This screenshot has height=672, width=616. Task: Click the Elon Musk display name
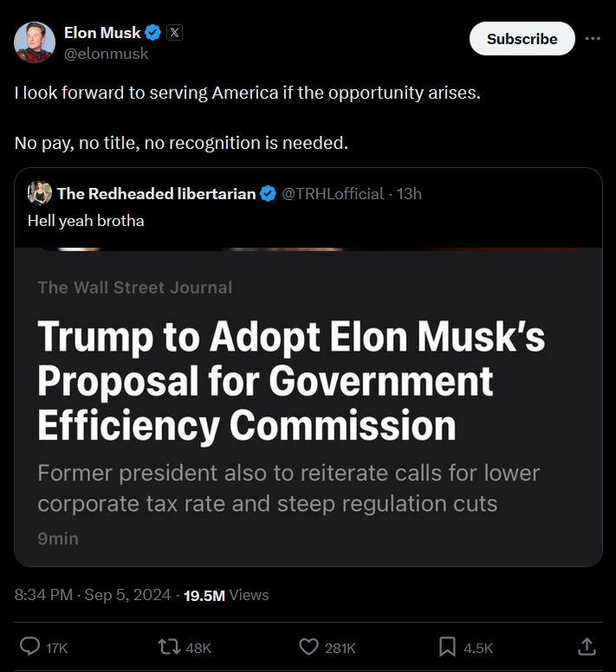point(102,33)
